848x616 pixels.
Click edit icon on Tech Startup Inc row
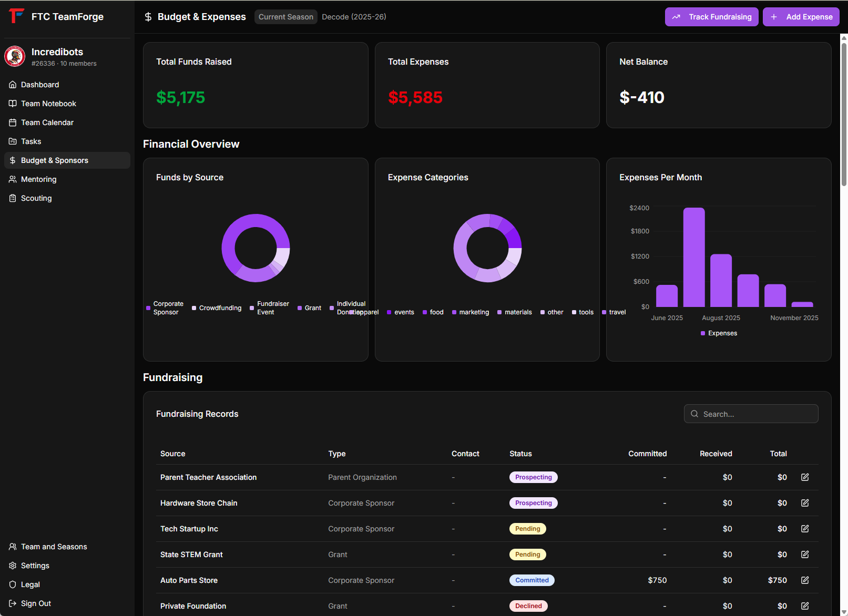[804, 529]
